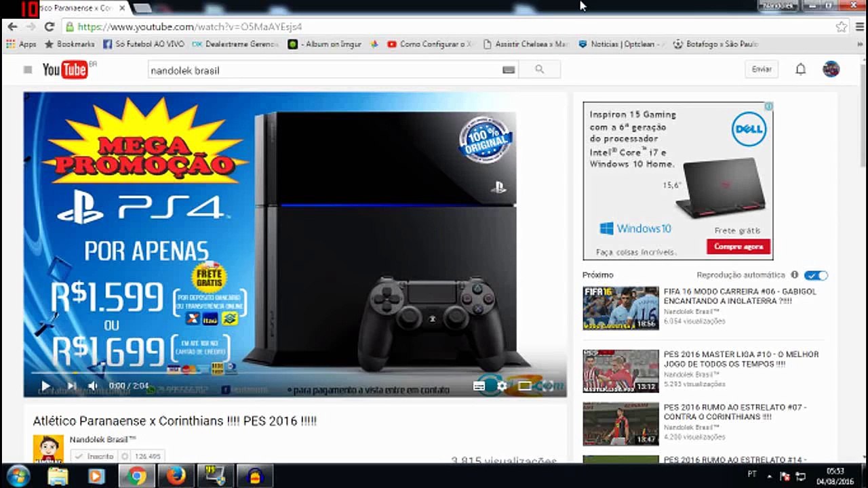Toggle subtitles in the video player
Screen dimensions: 868x488
coord(479,386)
